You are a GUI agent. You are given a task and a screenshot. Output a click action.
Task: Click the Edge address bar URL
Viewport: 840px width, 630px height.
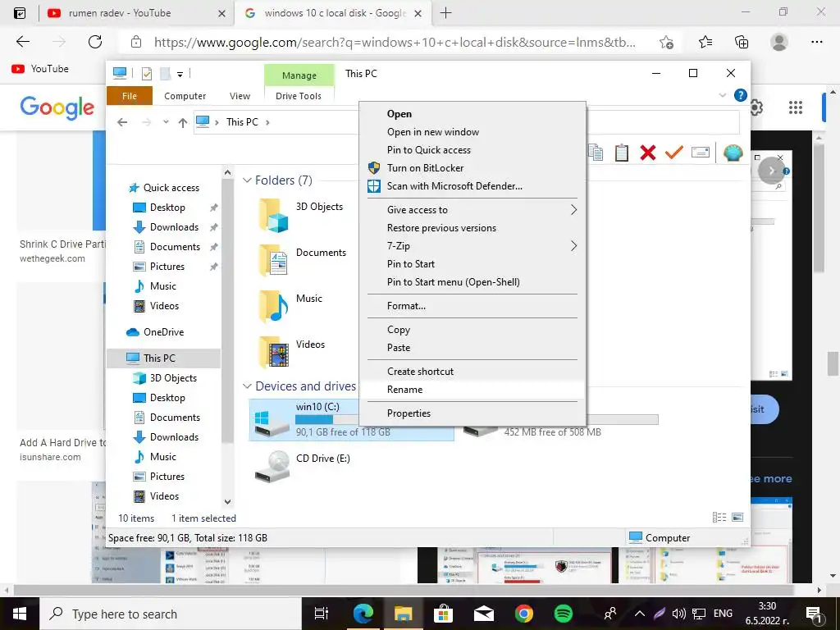[x=395, y=43]
